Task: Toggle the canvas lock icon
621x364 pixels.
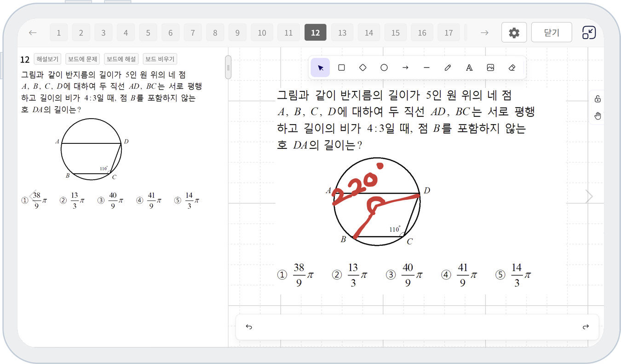Action: coord(598,99)
